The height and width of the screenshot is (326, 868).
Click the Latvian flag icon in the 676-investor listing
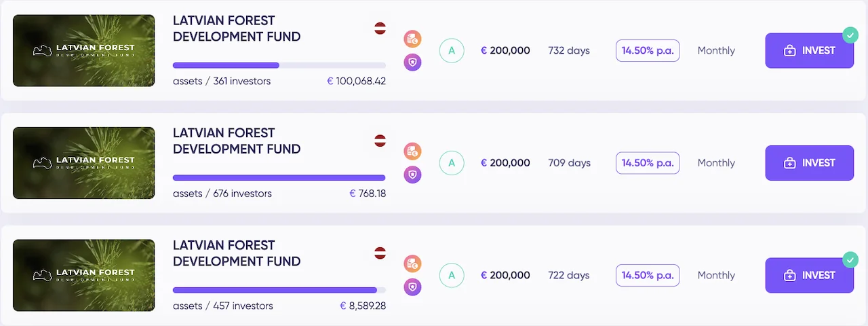tap(380, 141)
